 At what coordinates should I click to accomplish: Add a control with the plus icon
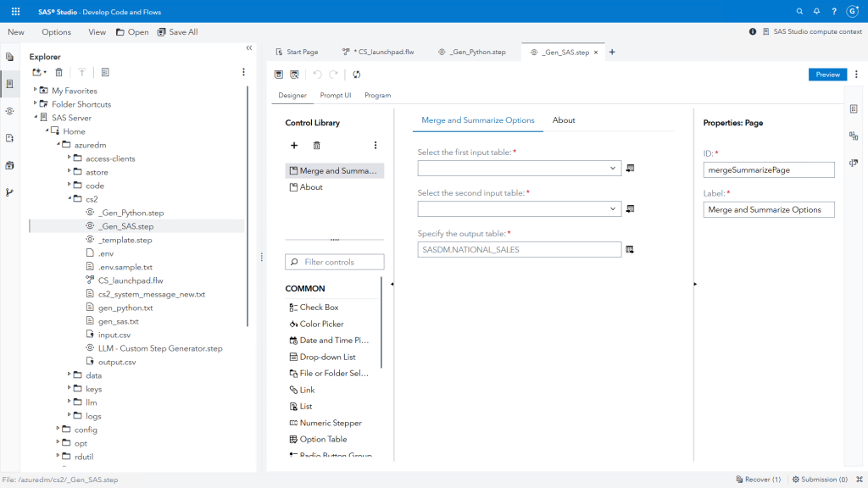294,146
